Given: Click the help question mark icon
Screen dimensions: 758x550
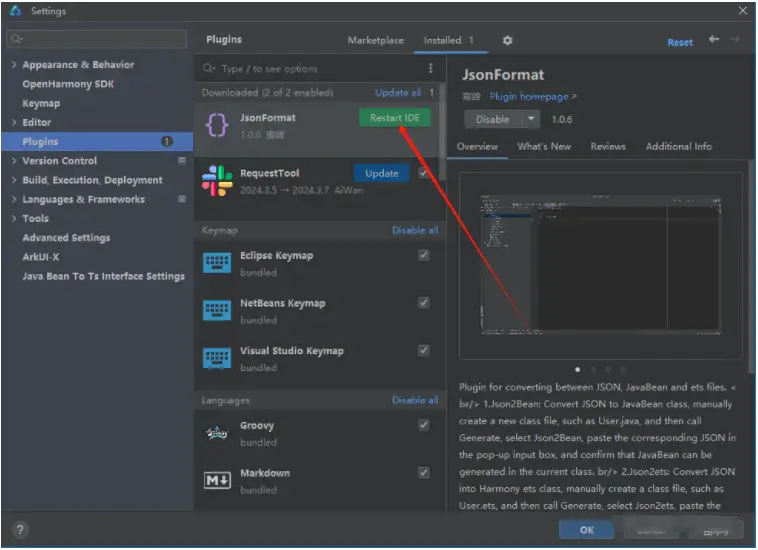Looking at the screenshot, I should coord(20,530).
